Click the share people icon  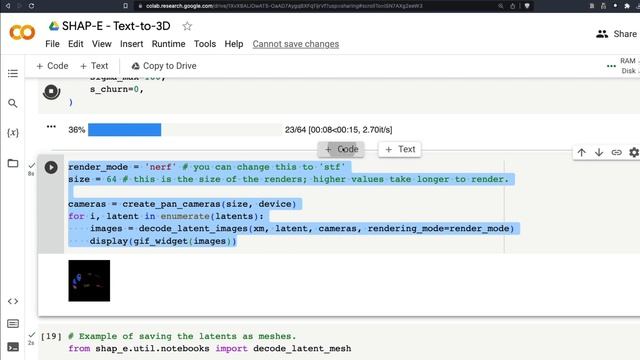tap(602, 34)
